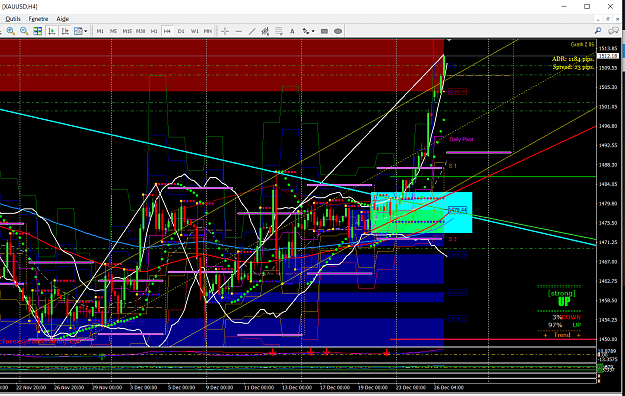Select the Crosshair tool
Screen dimensions: 625x396
(x=225, y=31)
